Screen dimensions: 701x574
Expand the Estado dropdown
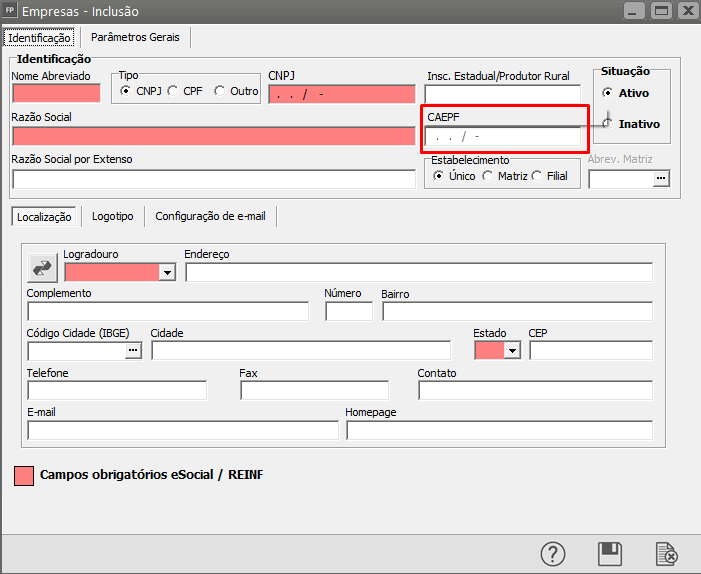point(513,350)
